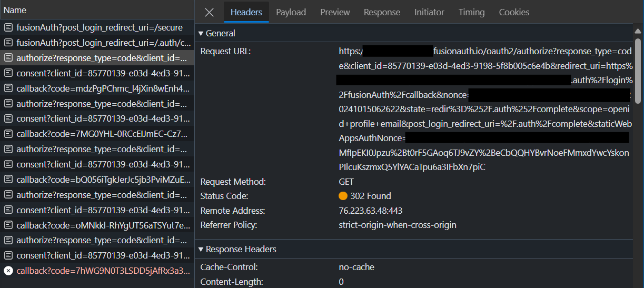Select the callback?code=mdzPgPChmc request
Image resolution: width=644 pixels, height=288 pixels.
[x=103, y=88]
